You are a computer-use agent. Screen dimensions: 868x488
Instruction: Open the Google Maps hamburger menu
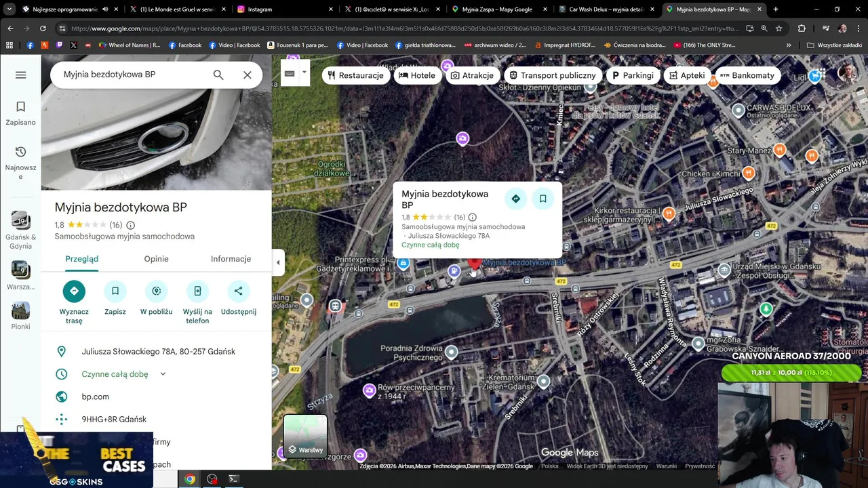click(20, 75)
